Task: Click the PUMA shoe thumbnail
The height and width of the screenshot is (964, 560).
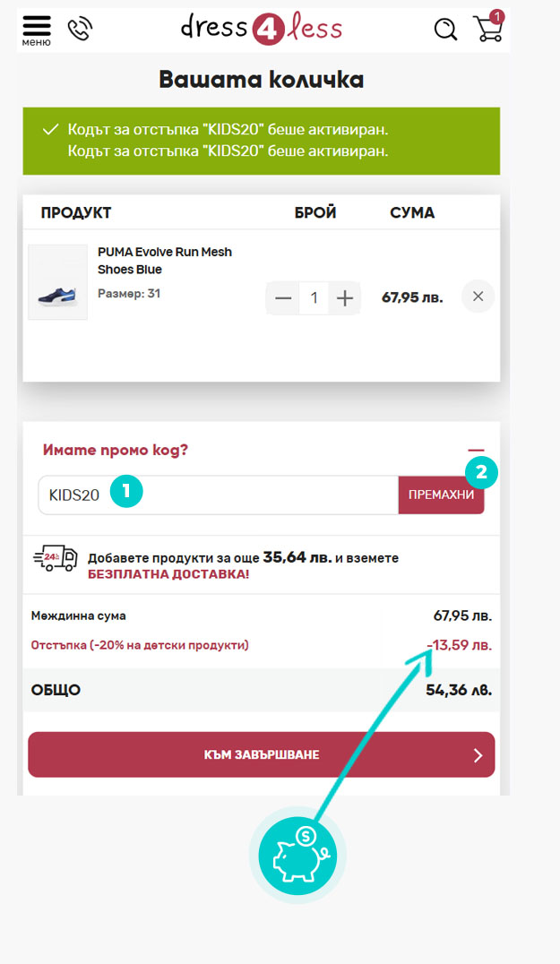Action: click(x=57, y=282)
